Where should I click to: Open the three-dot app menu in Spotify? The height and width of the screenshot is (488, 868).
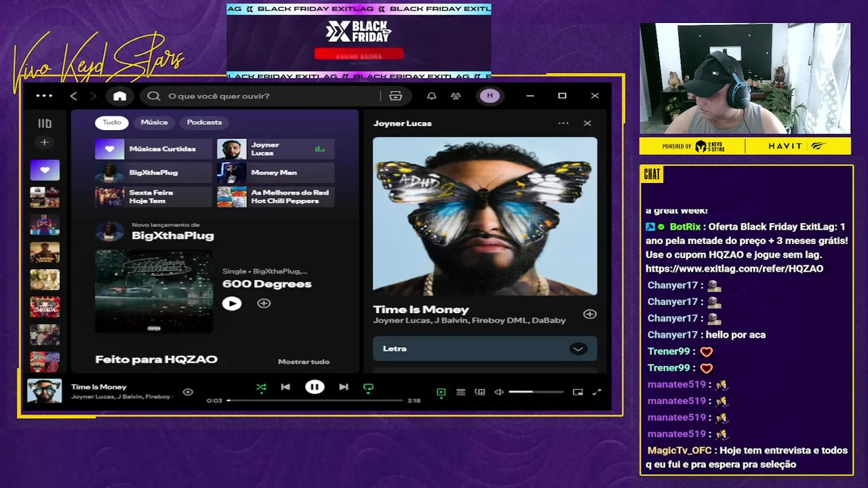tap(44, 96)
